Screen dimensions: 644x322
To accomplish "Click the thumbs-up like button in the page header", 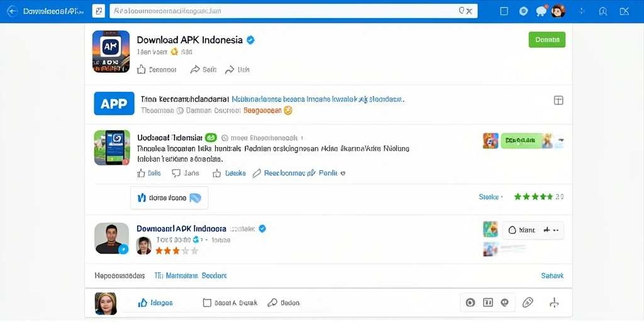I will tap(157, 69).
